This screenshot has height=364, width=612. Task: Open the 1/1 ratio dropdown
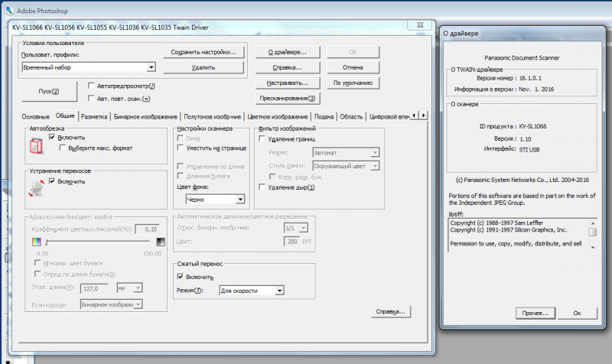[x=304, y=228]
